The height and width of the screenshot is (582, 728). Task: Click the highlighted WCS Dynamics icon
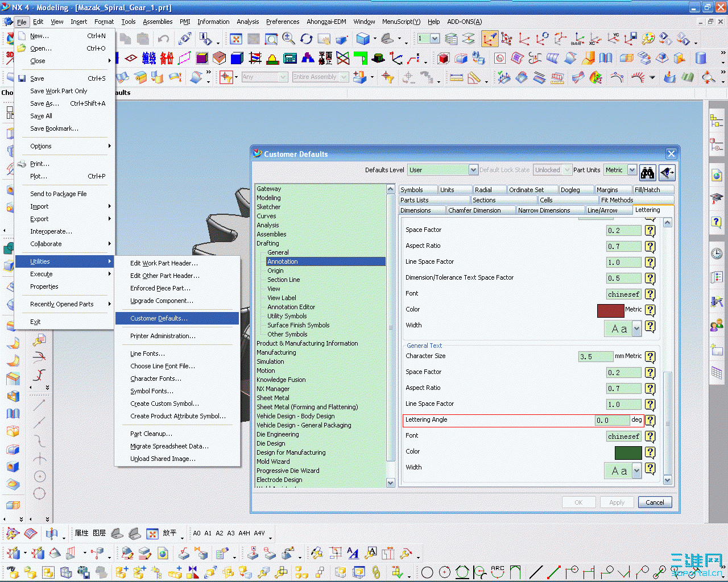(489, 39)
